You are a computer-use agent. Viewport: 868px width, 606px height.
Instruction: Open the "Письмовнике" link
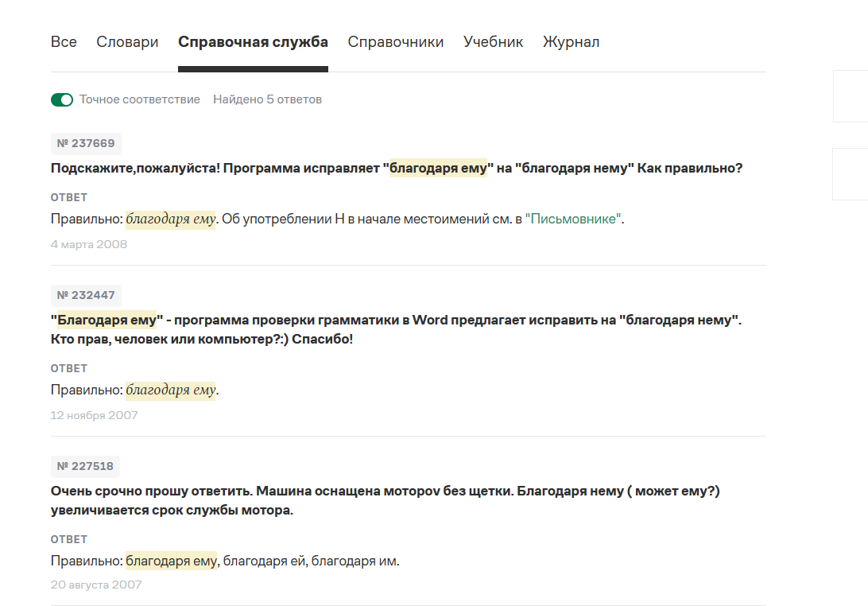pyautogui.click(x=573, y=219)
